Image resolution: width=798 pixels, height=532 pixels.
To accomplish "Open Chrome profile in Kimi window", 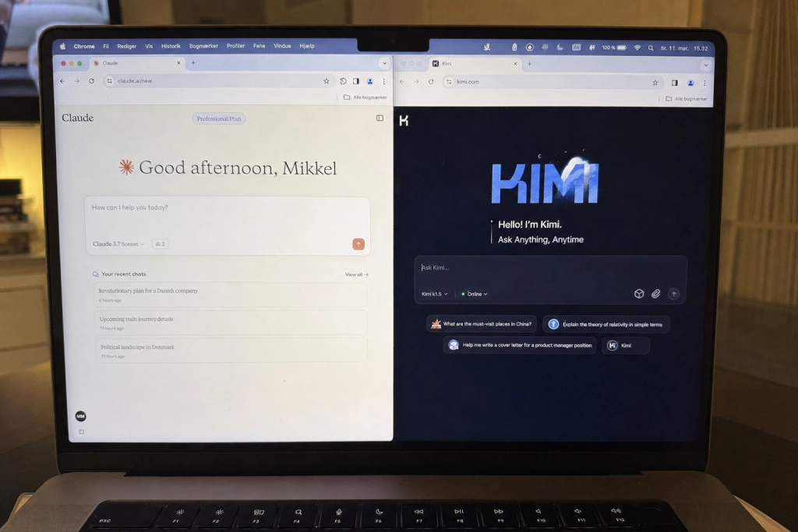I will coord(690,83).
